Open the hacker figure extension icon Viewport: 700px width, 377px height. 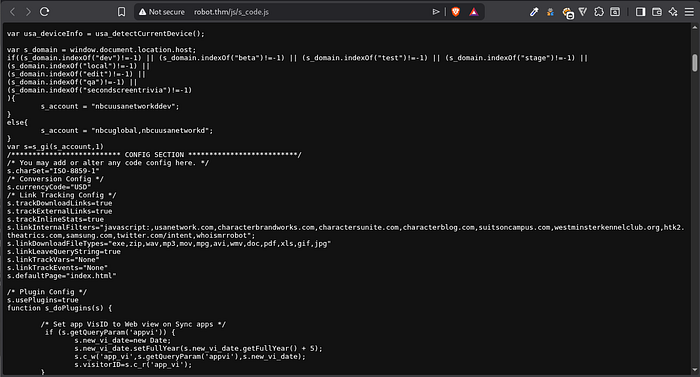tap(550, 12)
